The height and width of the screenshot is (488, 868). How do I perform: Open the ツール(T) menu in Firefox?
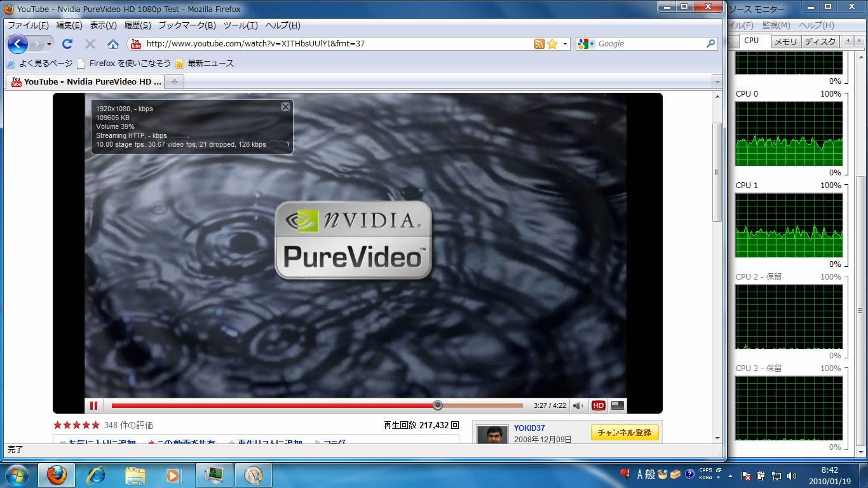click(241, 25)
